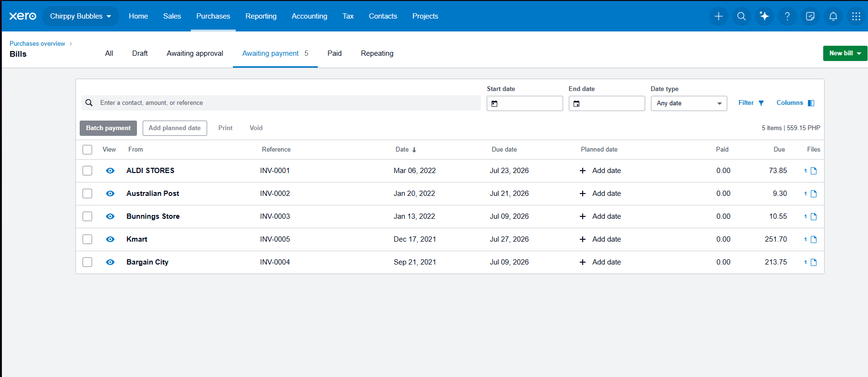
Task: Click the Start date input field
Action: pos(525,103)
